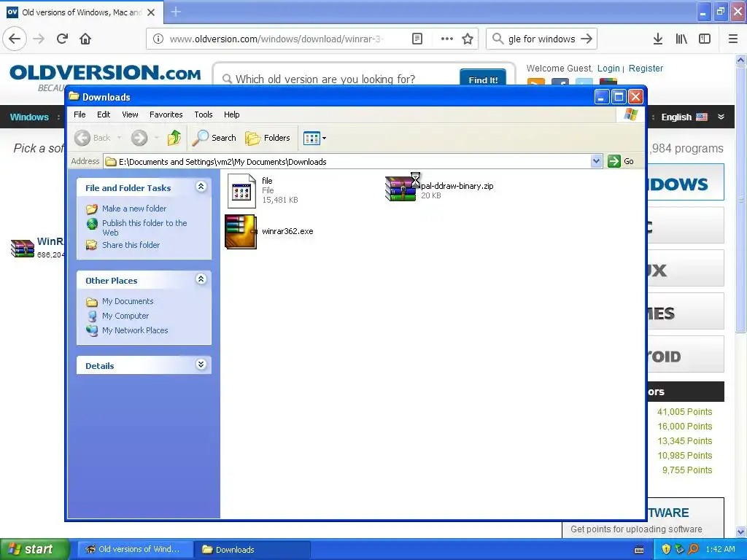Click the oldversion.com search input field

click(x=338, y=77)
